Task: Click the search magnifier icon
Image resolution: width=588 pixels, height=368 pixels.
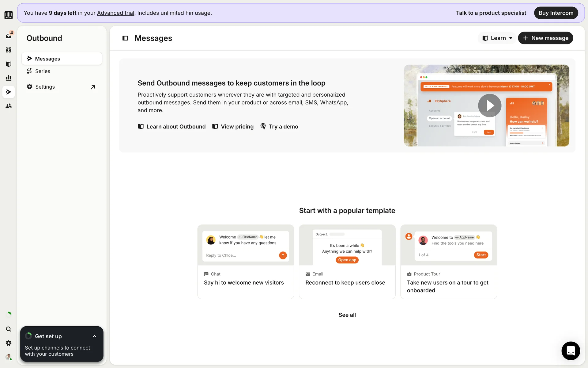Action: coord(9,329)
